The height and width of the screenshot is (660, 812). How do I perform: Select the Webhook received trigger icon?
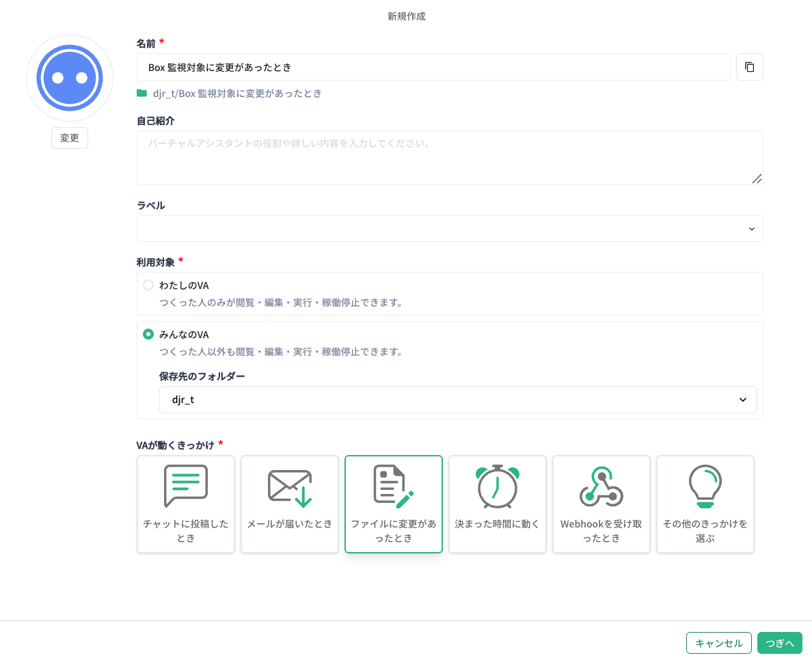pos(601,486)
